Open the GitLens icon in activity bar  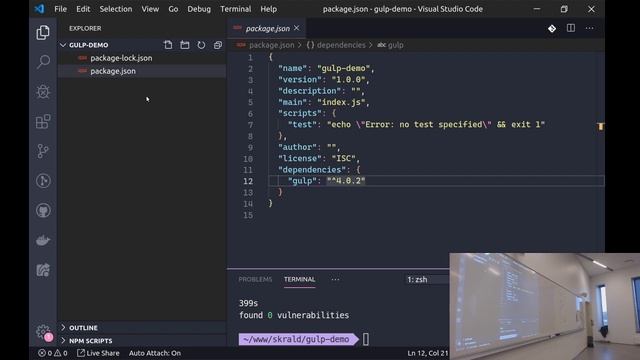[43, 181]
